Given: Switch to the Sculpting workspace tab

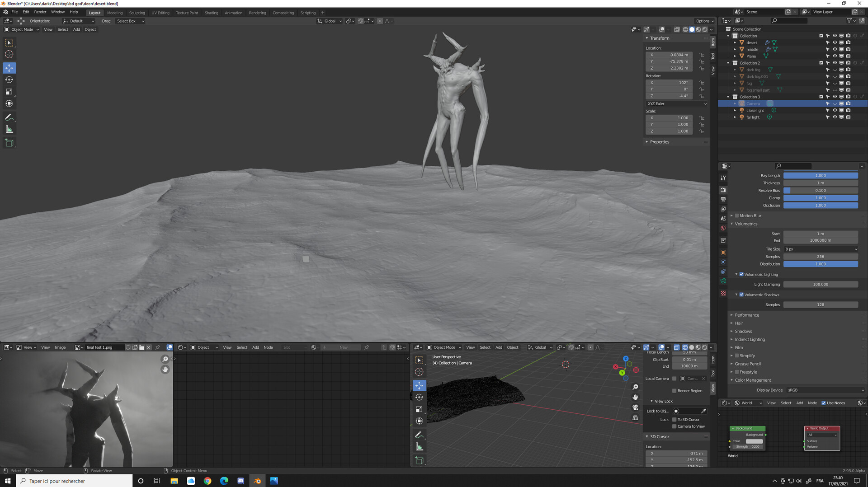Looking at the screenshot, I should (137, 13).
